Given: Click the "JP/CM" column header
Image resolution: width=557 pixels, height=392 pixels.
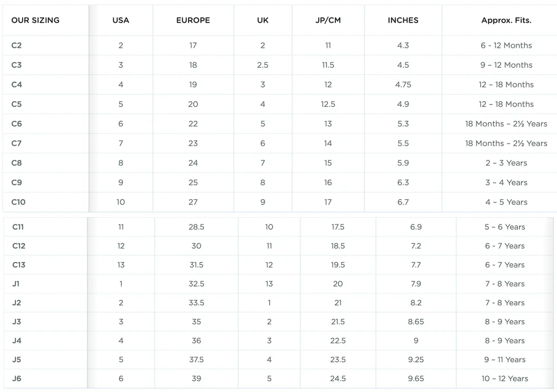Looking at the screenshot, I should (x=328, y=21).
